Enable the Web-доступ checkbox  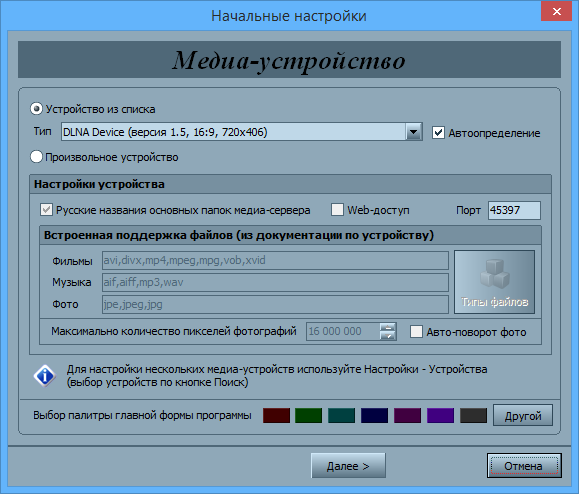point(337,210)
